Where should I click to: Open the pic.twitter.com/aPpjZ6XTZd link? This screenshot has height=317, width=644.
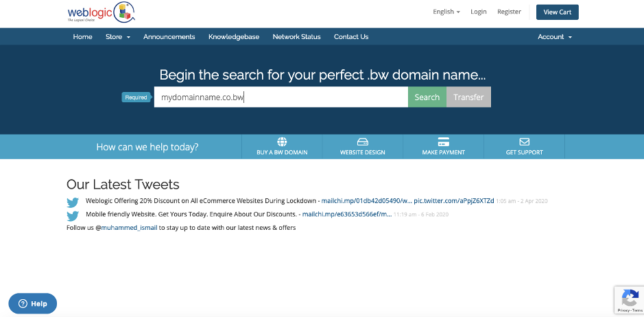click(454, 201)
